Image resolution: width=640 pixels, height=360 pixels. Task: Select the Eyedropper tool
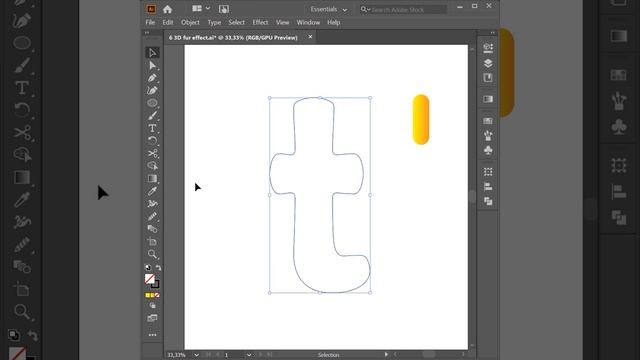[x=152, y=191]
